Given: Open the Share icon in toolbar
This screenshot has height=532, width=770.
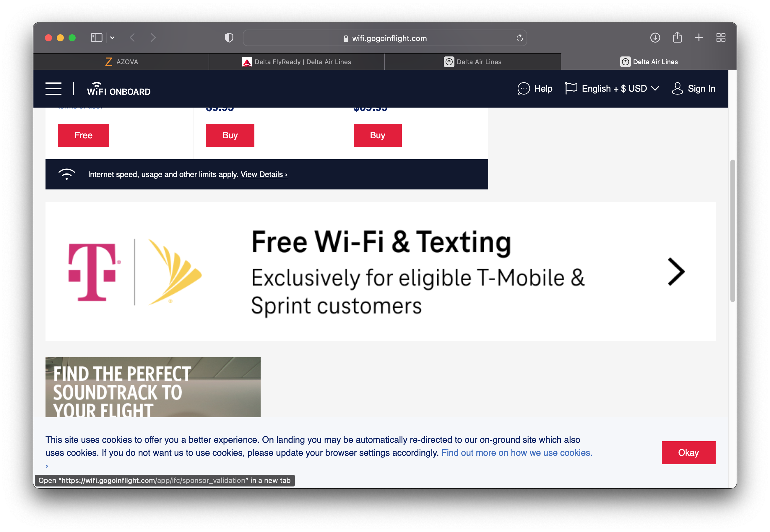Looking at the screenshot, I should 677,37.
